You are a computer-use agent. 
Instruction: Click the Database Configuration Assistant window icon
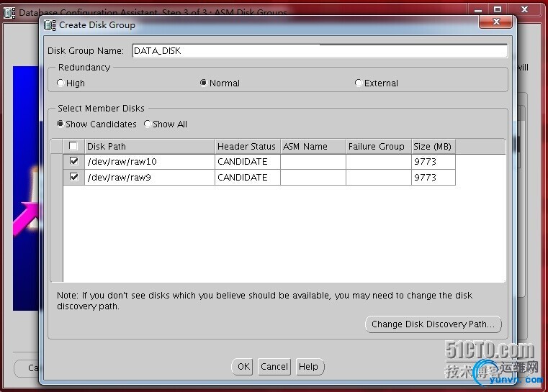pyautogui.click(x=9, y=13)
